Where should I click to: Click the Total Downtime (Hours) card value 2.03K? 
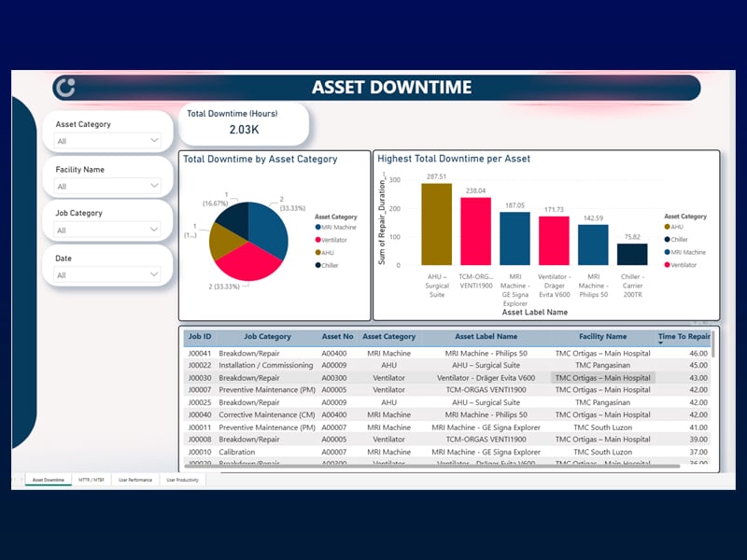pyautogui.click(x=244, y=130)
